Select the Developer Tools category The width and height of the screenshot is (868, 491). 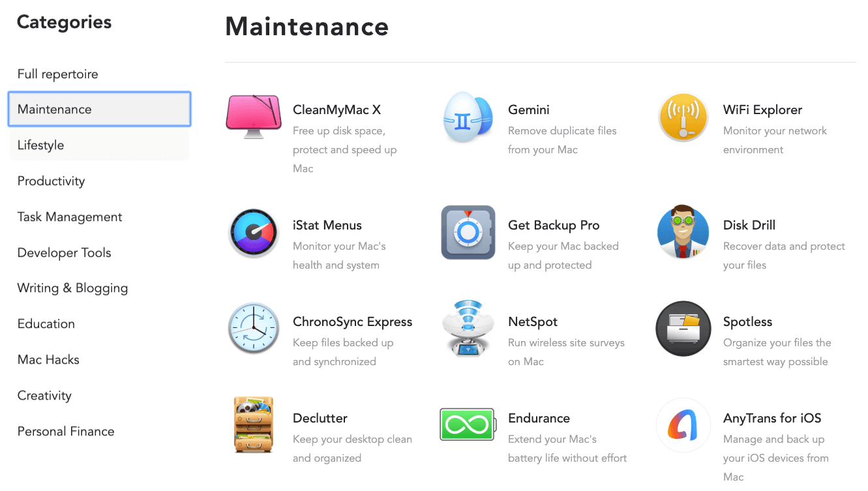coord(64,252)
